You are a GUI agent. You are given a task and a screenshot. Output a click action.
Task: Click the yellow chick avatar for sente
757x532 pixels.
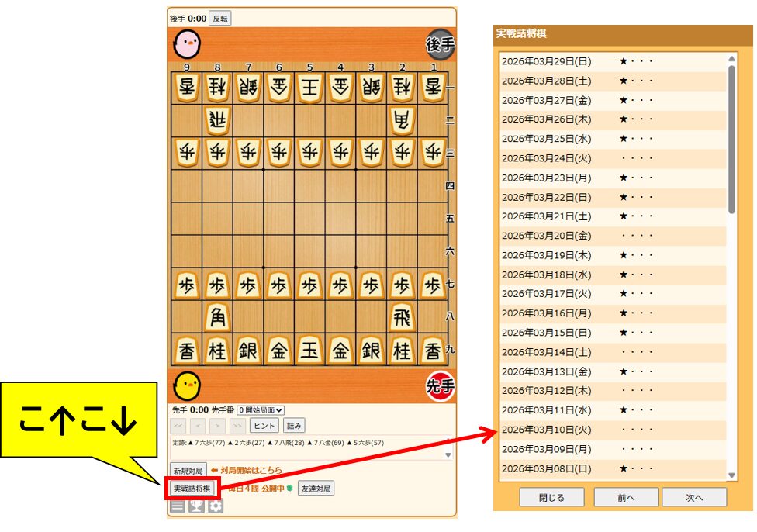click(x=187, y=385)
